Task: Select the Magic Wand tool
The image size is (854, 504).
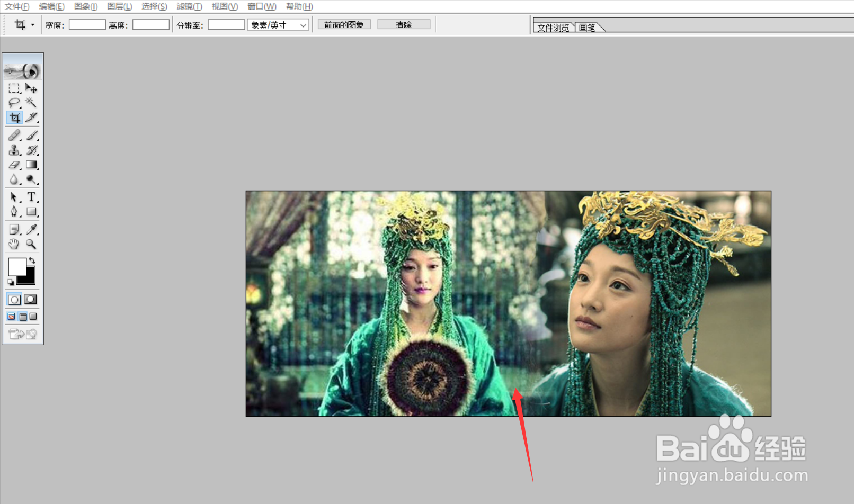Action: point(31,103)
